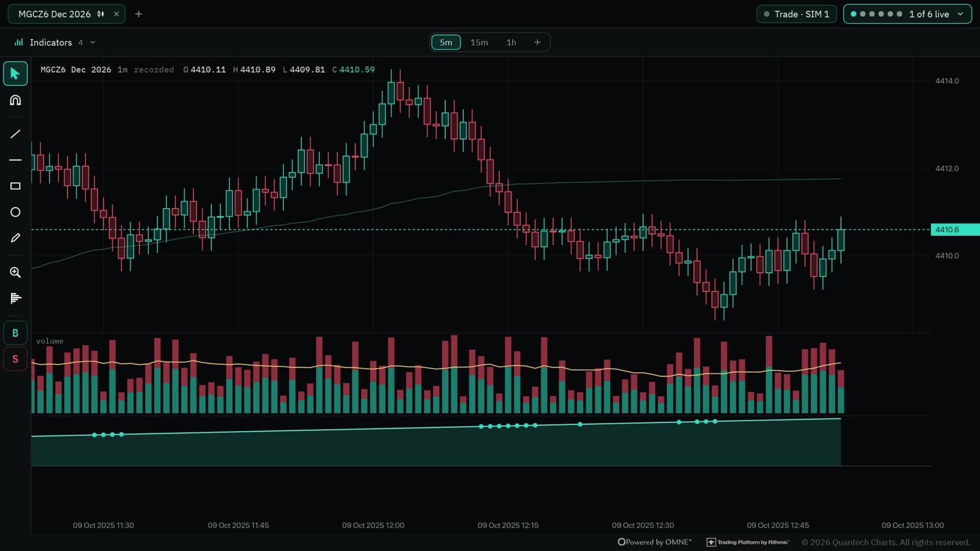980x551 pixels.
Task: Click the Indicators bar chart icon
Action: tap(19, 42)
